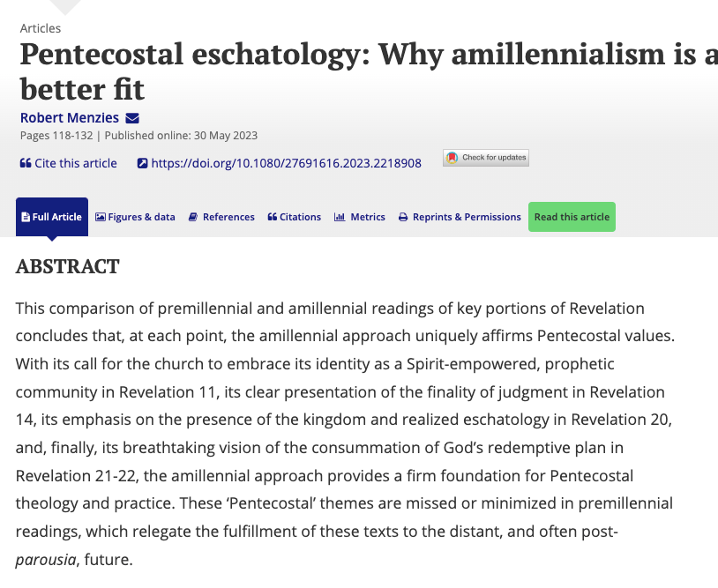
Task: Click the external-link icon before the DOI
Action: 142,163
